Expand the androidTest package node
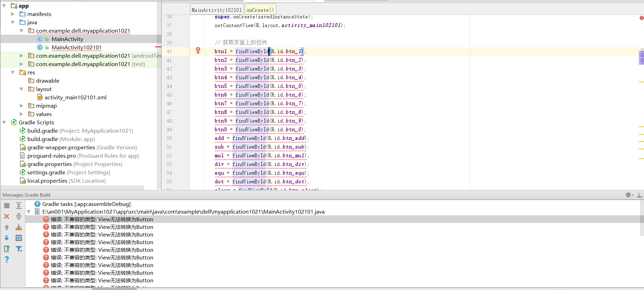The width and height of the screenshot is (644, 290). point(22,56)
